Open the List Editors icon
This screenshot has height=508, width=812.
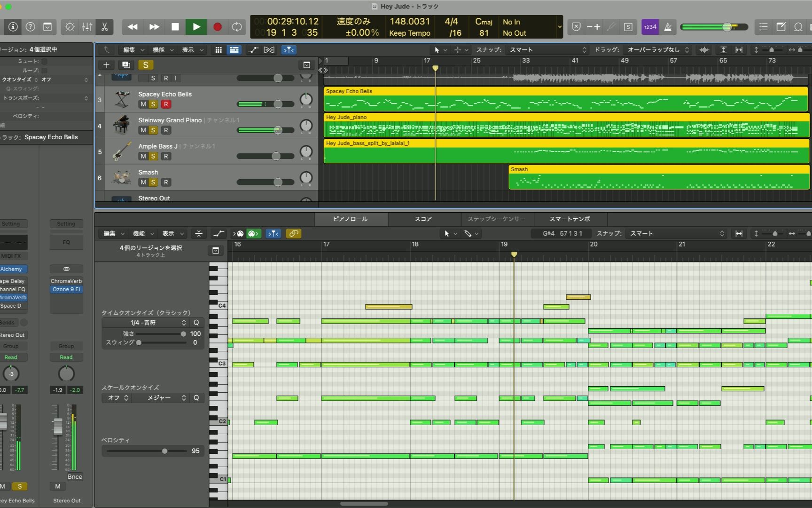(764, 27)
